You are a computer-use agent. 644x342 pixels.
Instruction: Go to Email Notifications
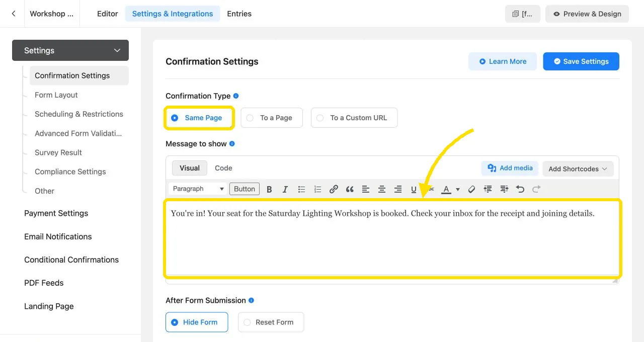coord(58,236)
